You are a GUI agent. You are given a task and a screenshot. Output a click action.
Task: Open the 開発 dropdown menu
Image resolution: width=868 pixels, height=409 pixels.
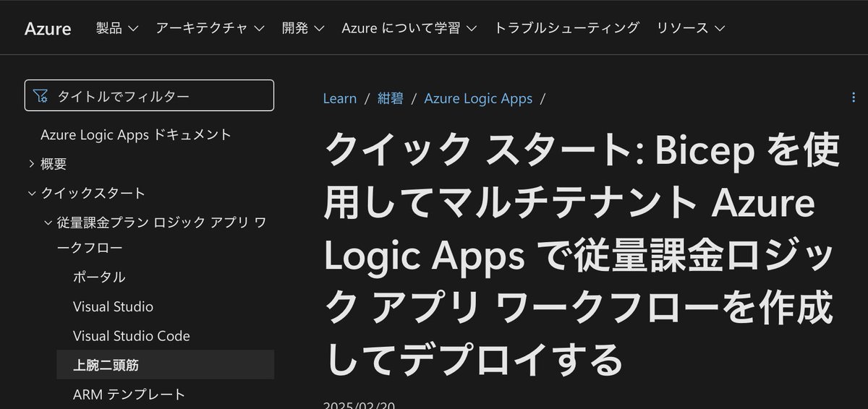(x=303, y=28)
